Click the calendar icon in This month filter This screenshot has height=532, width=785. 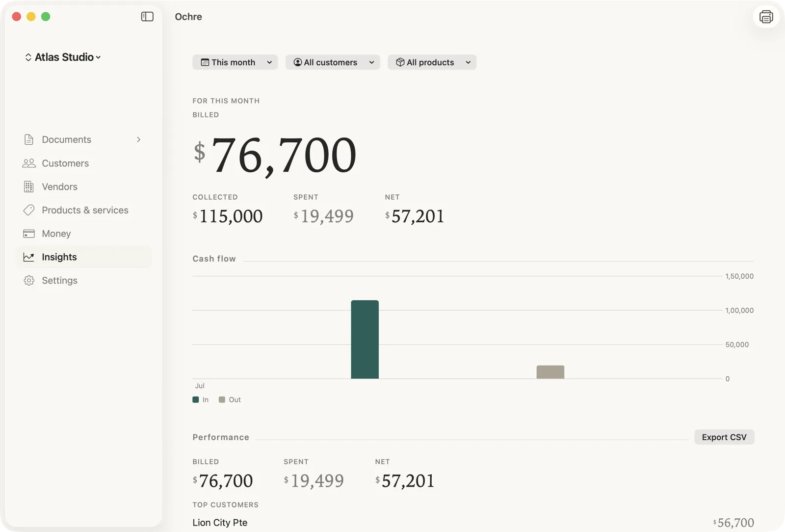click(205, 62)
